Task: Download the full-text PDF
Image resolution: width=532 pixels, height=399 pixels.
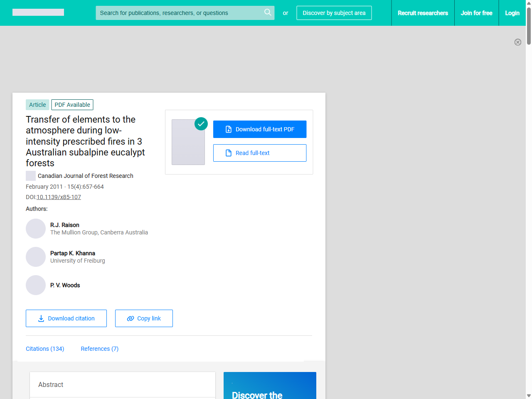Action: coord(260,129)
